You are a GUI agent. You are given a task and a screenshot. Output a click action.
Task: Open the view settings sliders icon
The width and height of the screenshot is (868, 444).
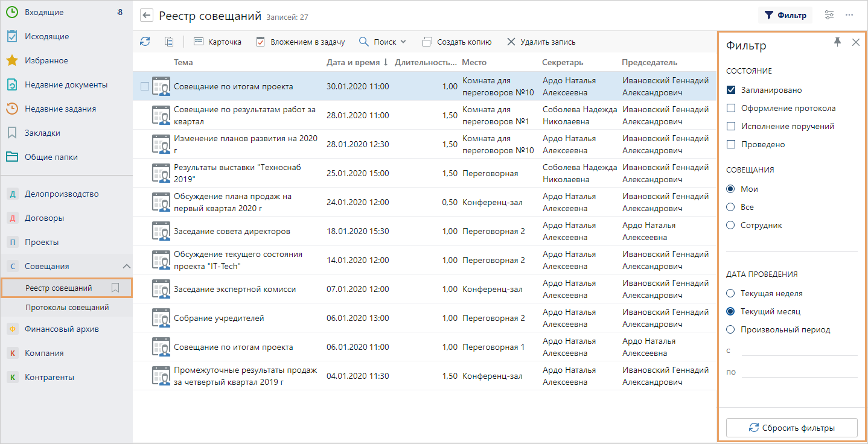pos(829,15)
